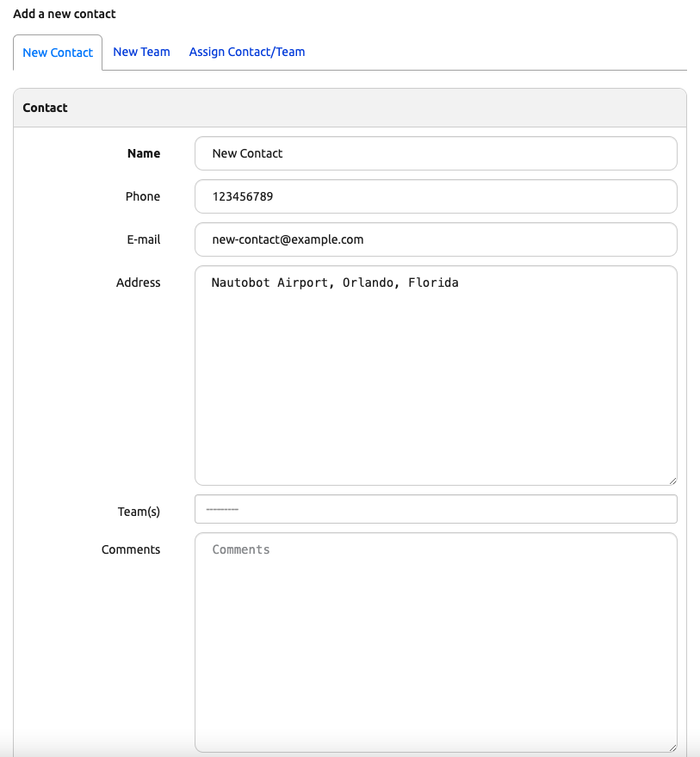Open the Team(s) selection dropdown

tap(436, 509)
